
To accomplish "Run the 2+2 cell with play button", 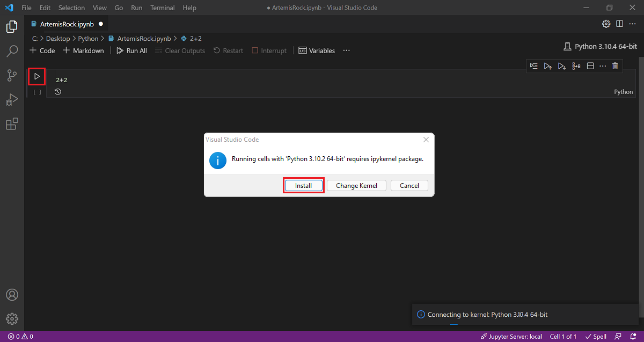I will pos(37,77).
